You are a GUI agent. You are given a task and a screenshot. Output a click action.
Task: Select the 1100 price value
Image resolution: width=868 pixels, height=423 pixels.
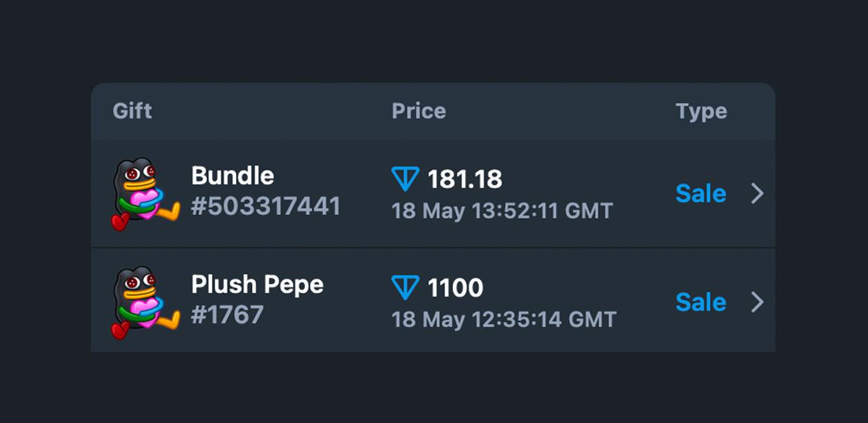[x=456, y=288]
